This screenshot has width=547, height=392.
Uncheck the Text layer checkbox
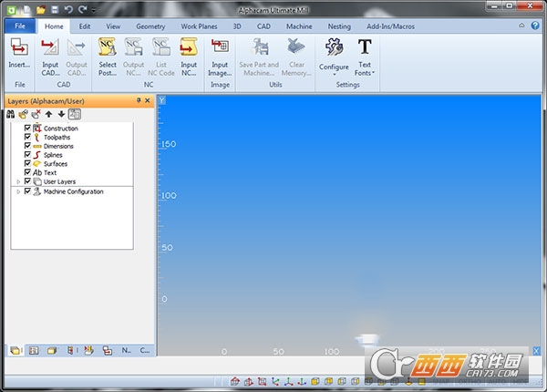27,172
